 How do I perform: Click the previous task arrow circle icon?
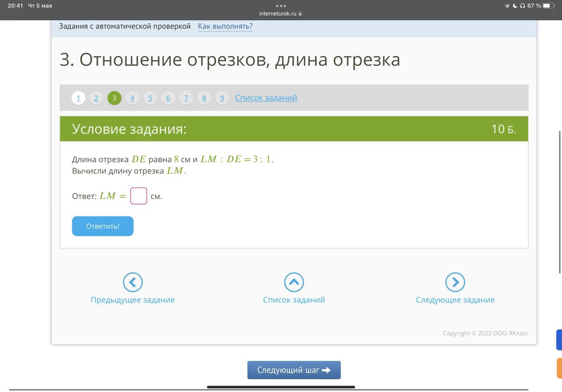[133, 282]
